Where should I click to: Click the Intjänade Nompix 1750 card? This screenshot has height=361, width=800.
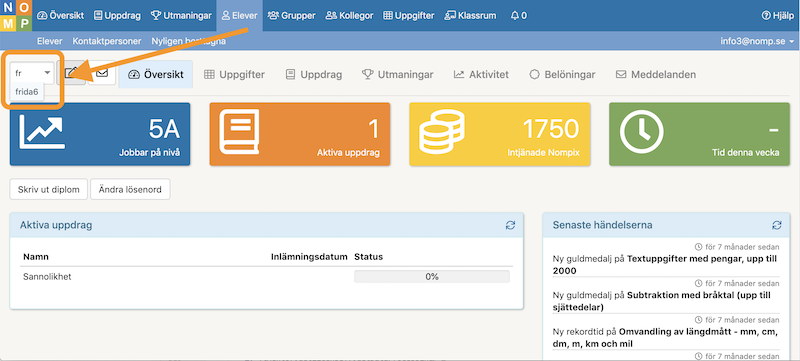tap(499, 134)
